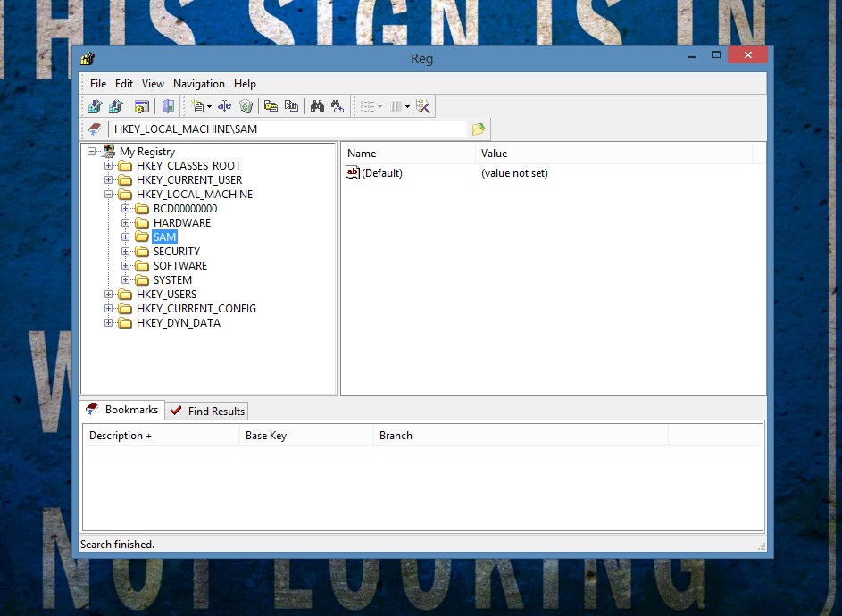This screenshot has width=842, height=616.
Task: Expand the SOFTWARE key
Action: click(x=125, y=265)
